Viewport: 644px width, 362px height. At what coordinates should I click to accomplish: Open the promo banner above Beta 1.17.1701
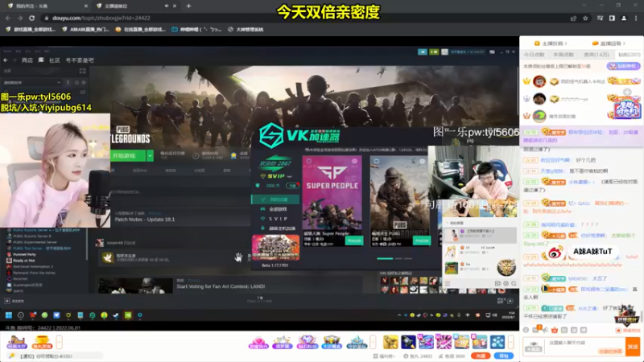tap(275, 248)
